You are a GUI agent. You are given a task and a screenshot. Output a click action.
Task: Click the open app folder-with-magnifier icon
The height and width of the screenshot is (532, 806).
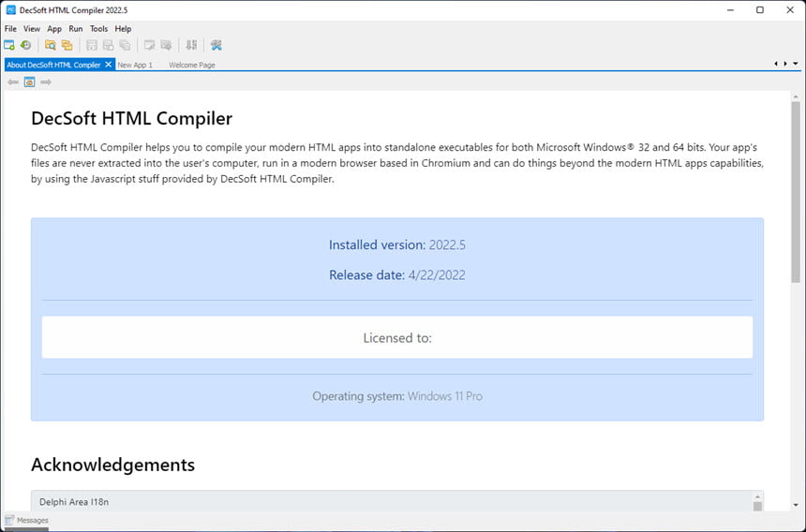(51, 45)
